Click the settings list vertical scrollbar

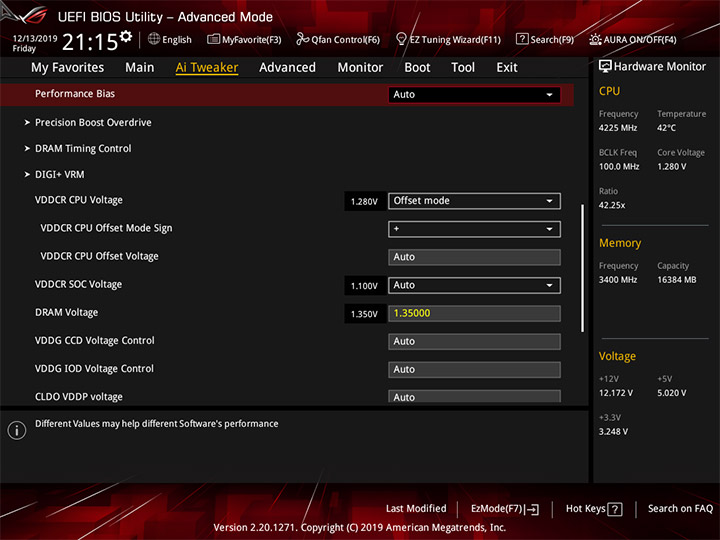click(x=582, y=268)
